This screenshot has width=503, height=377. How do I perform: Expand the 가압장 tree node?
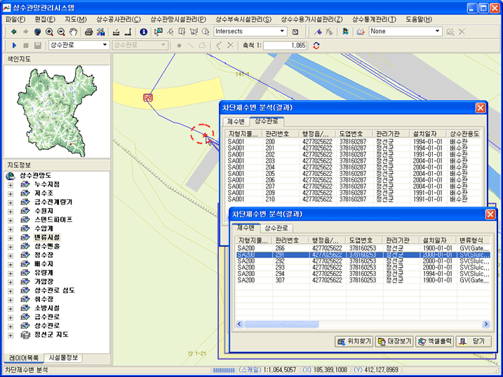(x=10, y=282)
